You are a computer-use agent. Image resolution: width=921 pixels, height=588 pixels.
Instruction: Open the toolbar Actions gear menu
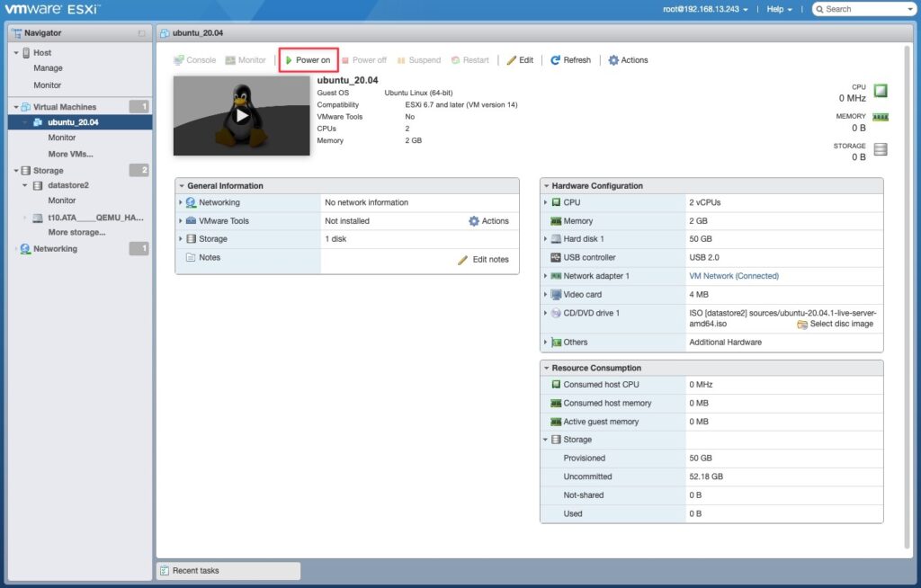point(628,60)
